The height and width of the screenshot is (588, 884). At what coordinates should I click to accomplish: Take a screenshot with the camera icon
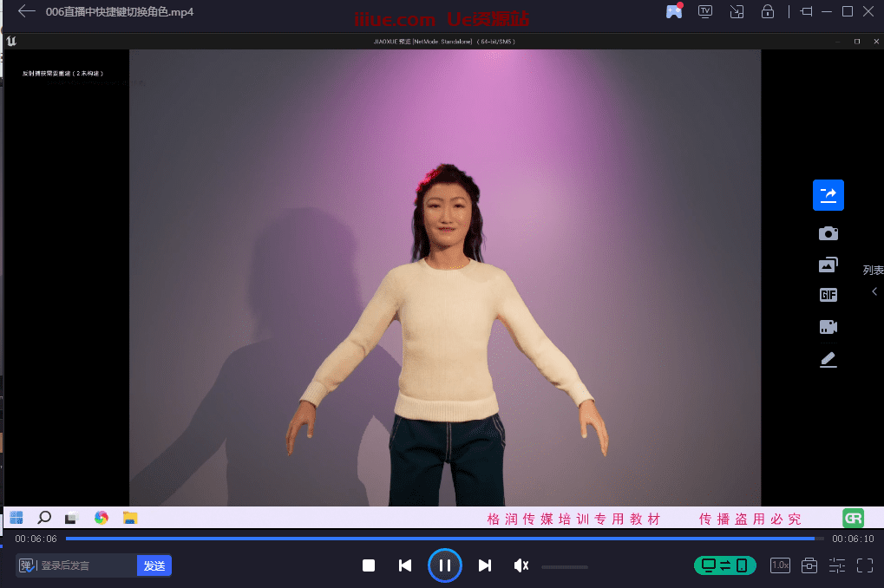point(828,233)
